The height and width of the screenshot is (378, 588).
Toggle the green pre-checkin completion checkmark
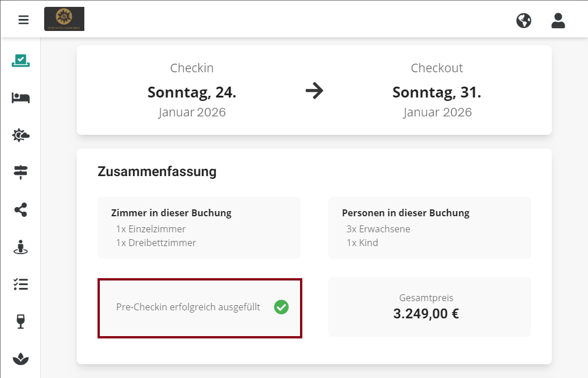(281, 307)
